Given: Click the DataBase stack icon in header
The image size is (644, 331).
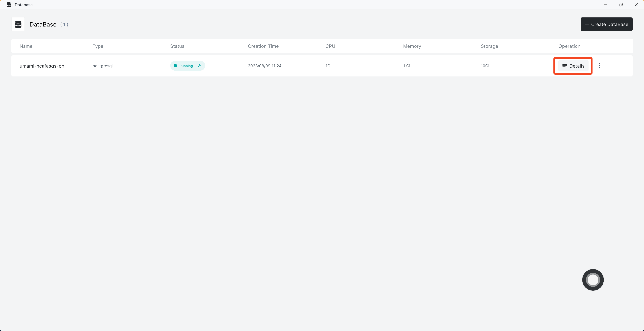Looking at the screenshot, I should tap(18, 24).
